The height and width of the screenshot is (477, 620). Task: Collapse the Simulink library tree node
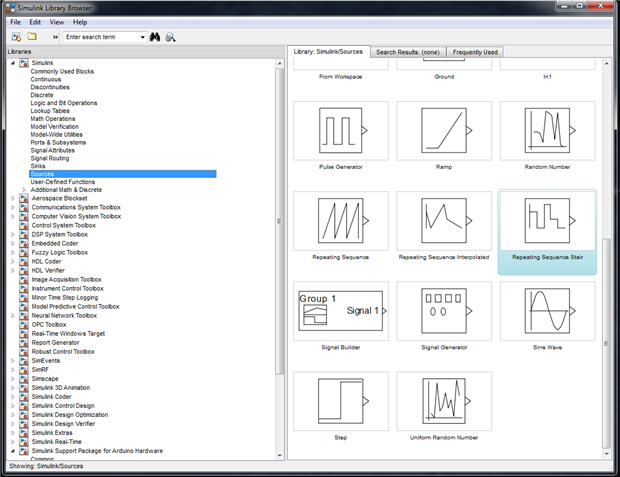click(x=13, y=63)
